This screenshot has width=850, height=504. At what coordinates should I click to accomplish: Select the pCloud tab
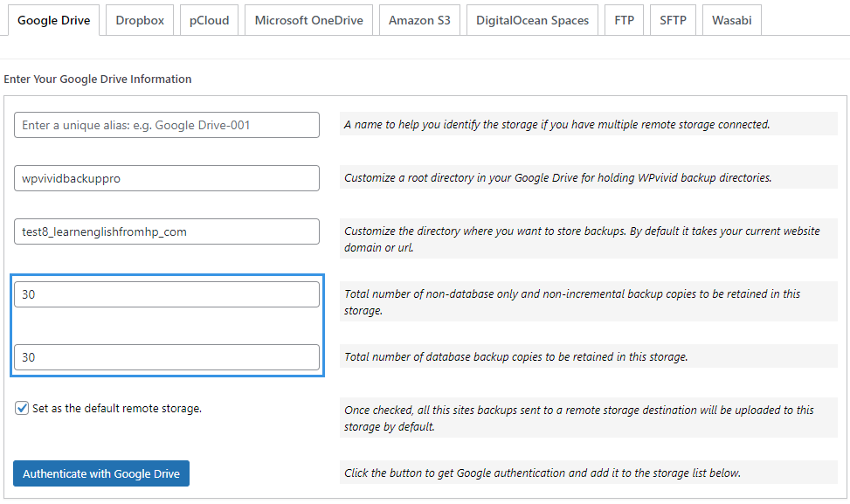pos(210,21)
